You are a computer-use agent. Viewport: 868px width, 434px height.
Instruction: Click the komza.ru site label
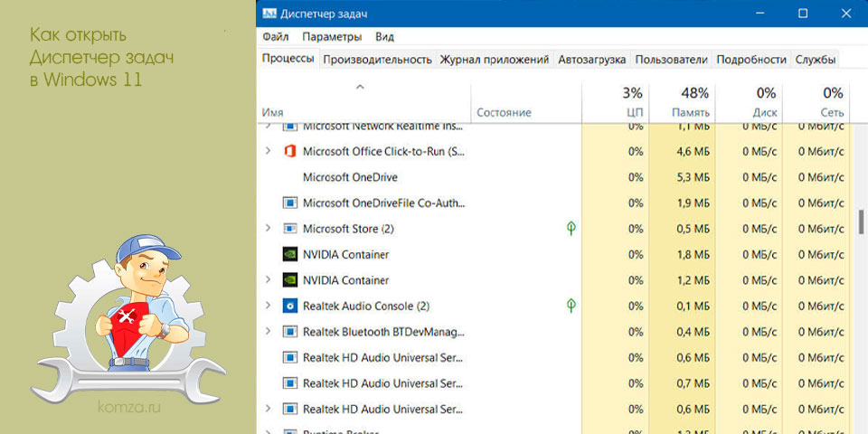(129, 409)
